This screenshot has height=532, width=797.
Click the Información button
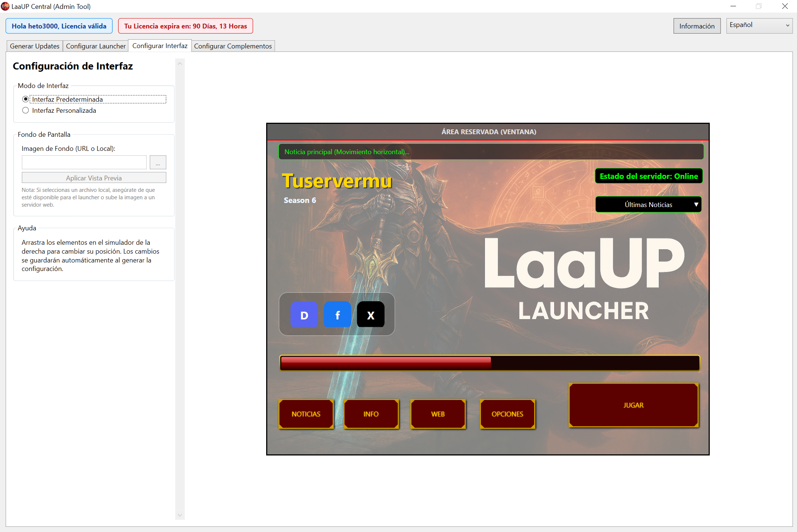696,26
